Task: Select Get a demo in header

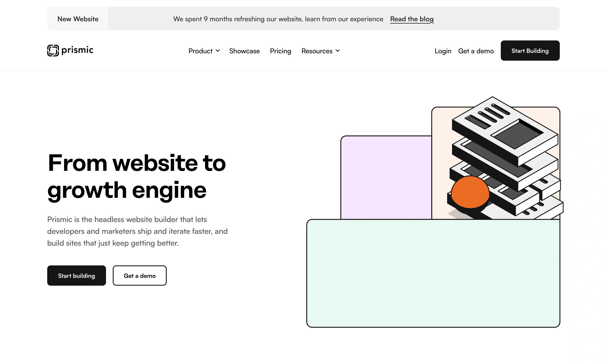Action: click(x=476, y=51)
